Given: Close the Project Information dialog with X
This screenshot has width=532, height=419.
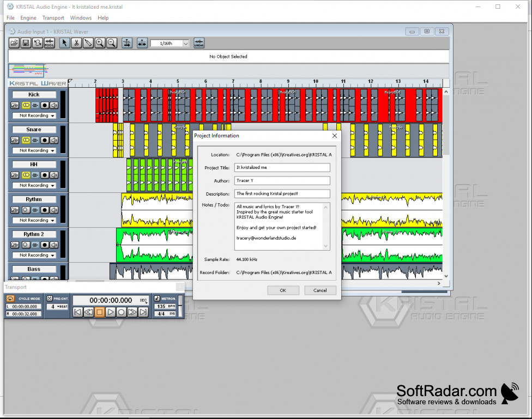Looking at the screenshot, I should (x=335, y=136).
